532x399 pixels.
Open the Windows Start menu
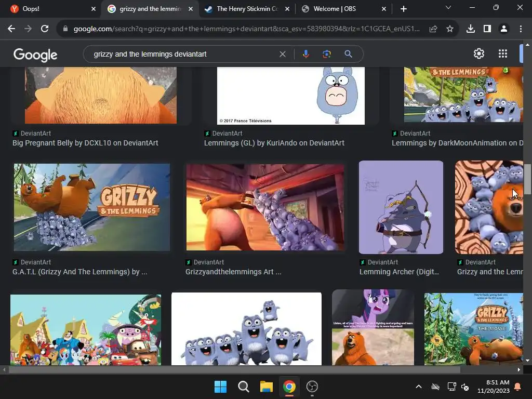click(220, 387)
